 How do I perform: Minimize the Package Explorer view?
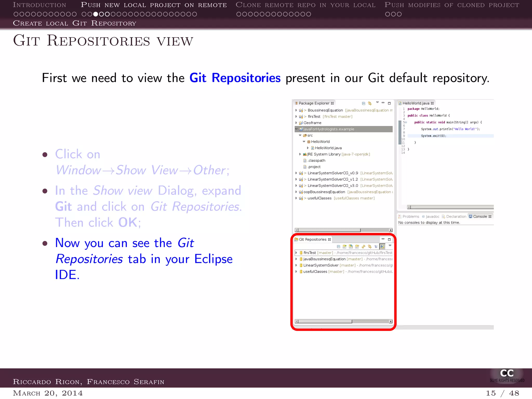[383, 103]
